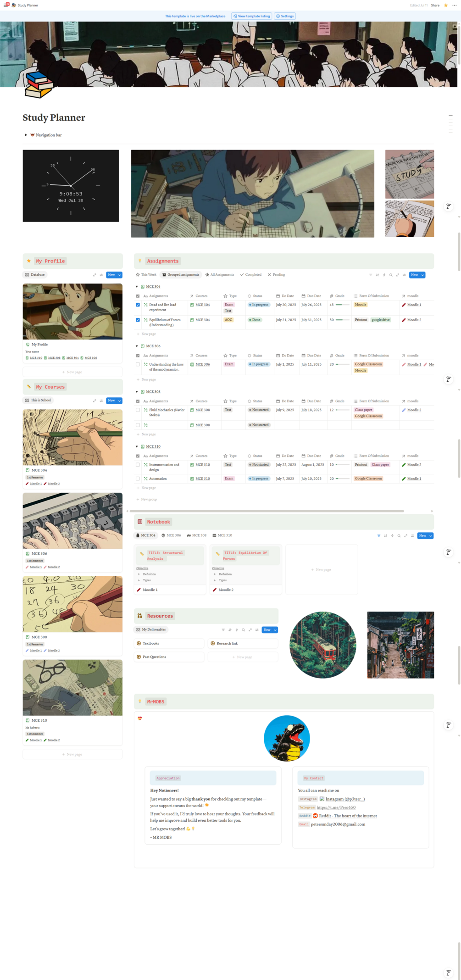Switch to This Week view tab
Image resolution: width=461 pixels, height=980 pixels.
click(x=146, y=275)
